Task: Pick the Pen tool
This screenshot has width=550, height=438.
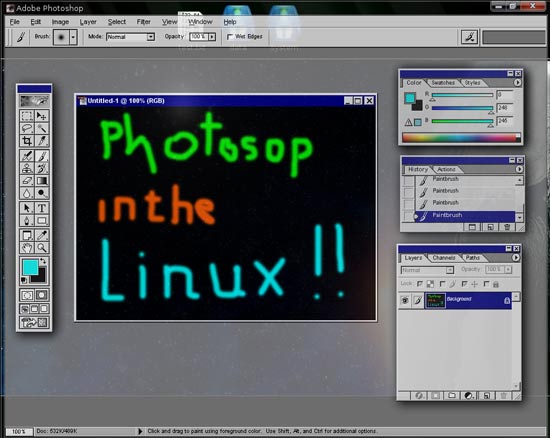Action: point(27,221)
